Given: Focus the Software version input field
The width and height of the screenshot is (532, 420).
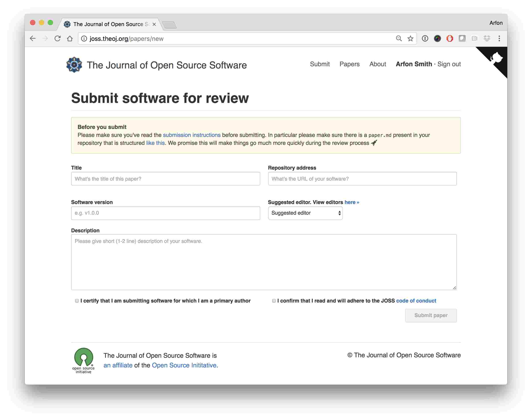Looking at the screenshot, I should 165,213.
